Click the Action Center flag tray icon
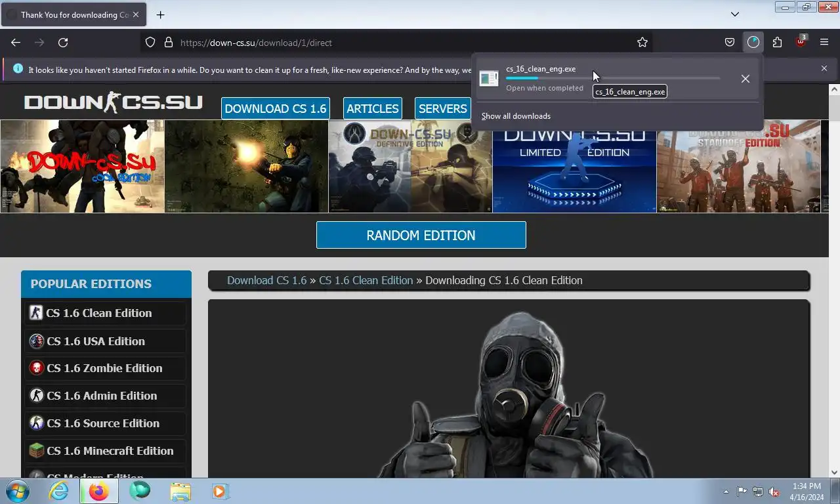840x504 pixels. tap(742, 492)
